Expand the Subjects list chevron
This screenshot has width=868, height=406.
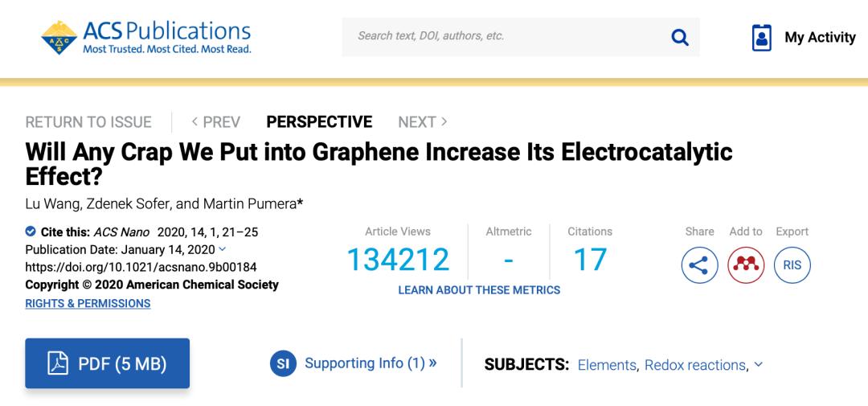pyautogui.click(x=758, y=364)
